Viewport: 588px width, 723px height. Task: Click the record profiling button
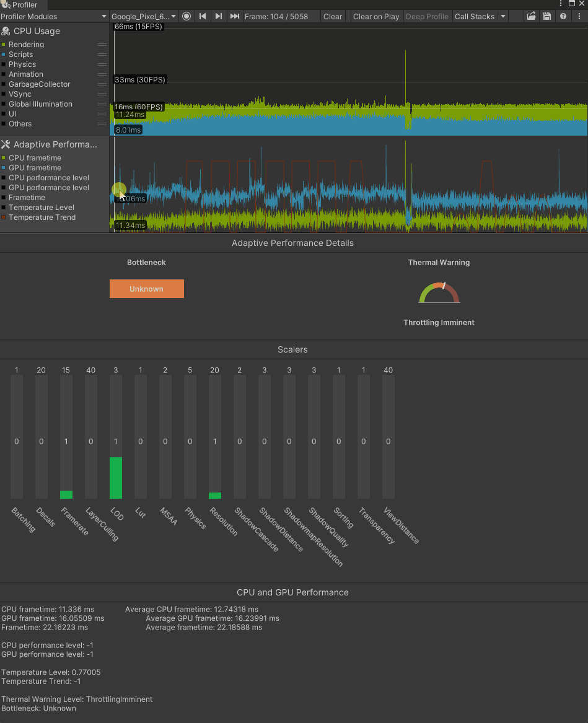tap(186, 17)
